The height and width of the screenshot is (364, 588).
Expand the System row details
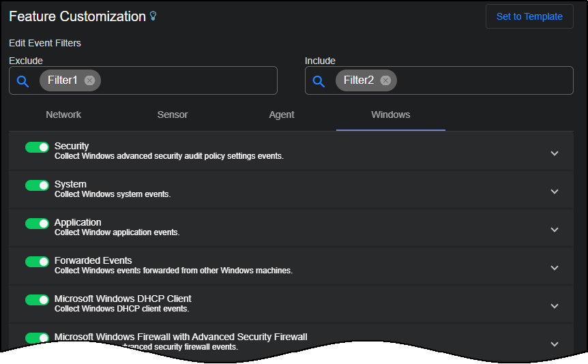point(555,192)
